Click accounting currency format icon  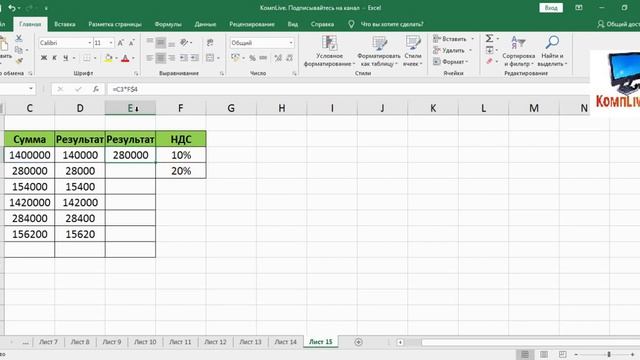click(235, 58)
